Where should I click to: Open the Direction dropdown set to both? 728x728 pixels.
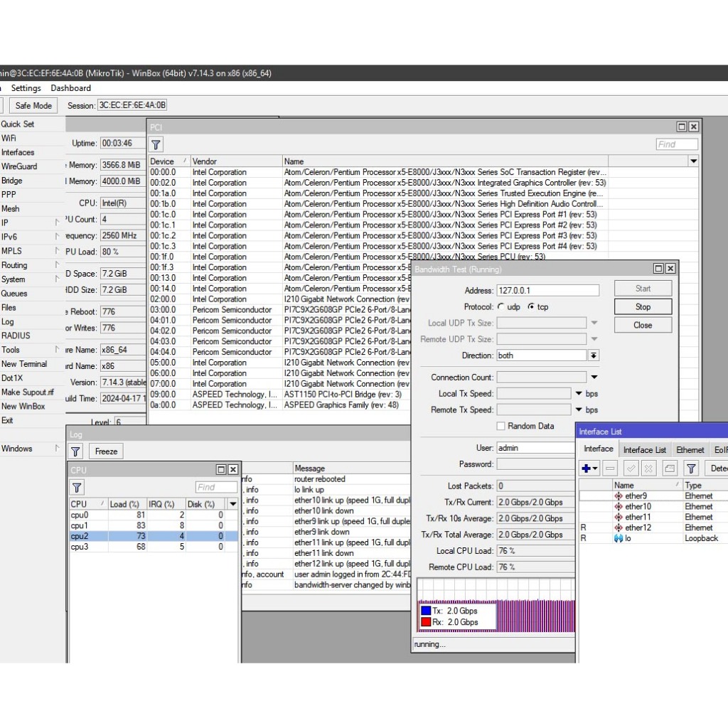[x=594, y=355]
